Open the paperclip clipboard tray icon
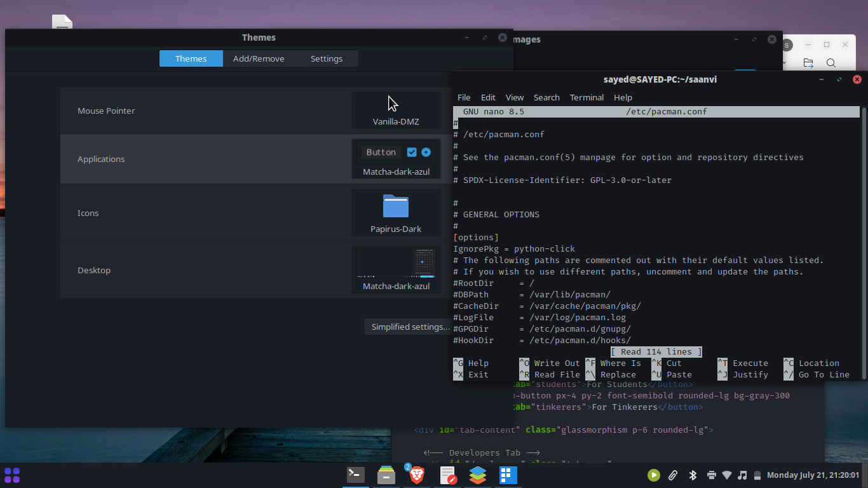Image resolution: width=868 pixels, height=488 pixels. tap(673, 475)
